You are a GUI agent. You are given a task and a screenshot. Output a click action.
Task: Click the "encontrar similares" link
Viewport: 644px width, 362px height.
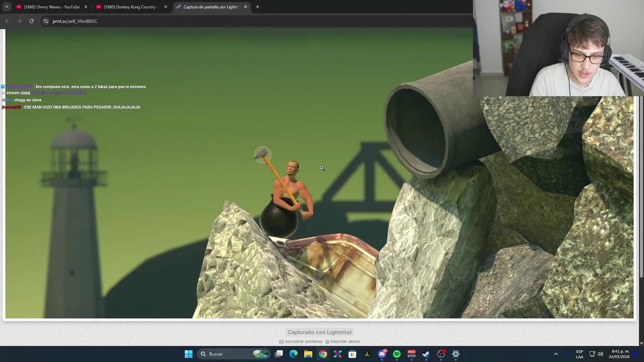tap(303, 341)
